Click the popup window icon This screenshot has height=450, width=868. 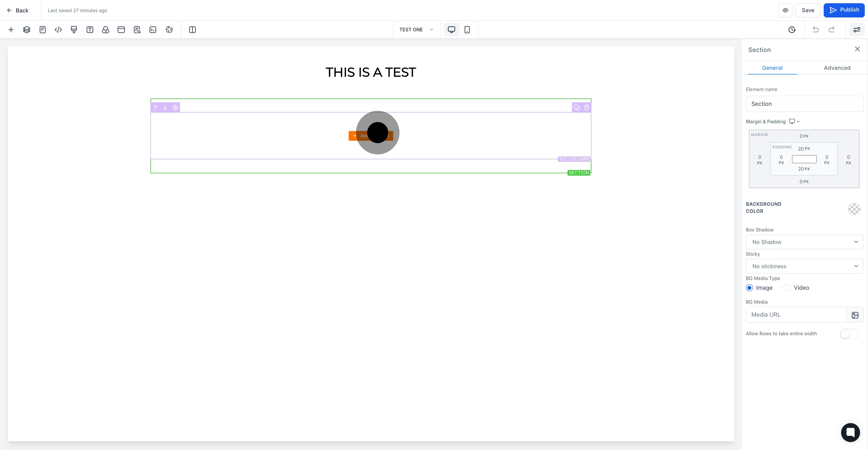pyautogui.click(x=121, y=30)
